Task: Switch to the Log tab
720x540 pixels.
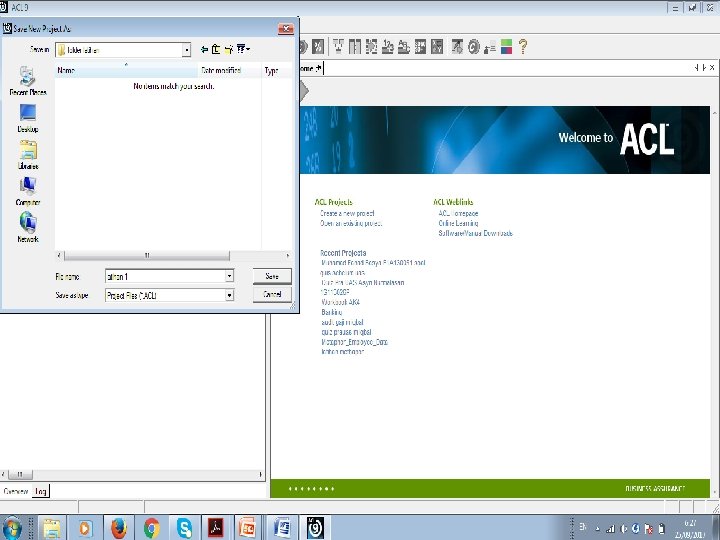Action: tap(41, 491)
